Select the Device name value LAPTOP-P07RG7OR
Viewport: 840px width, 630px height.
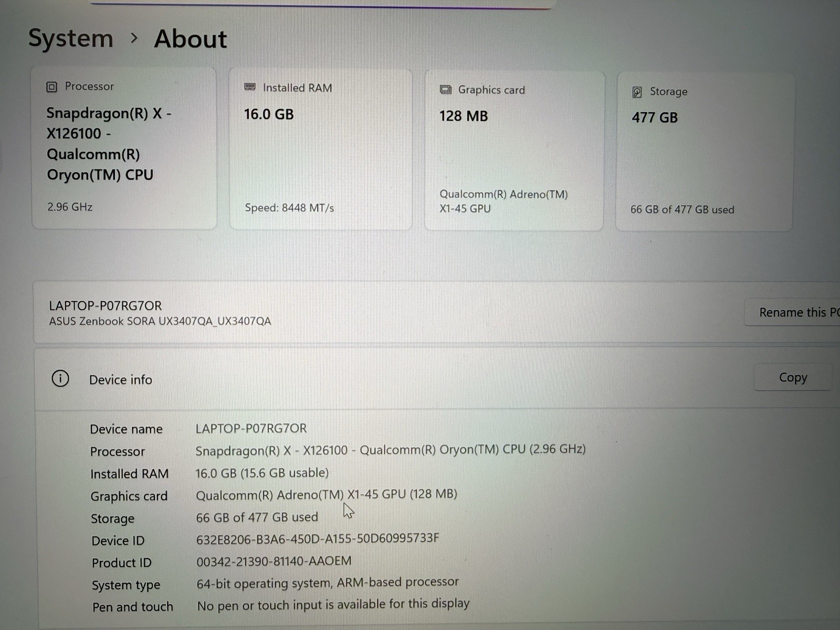[x=251, y=428]
